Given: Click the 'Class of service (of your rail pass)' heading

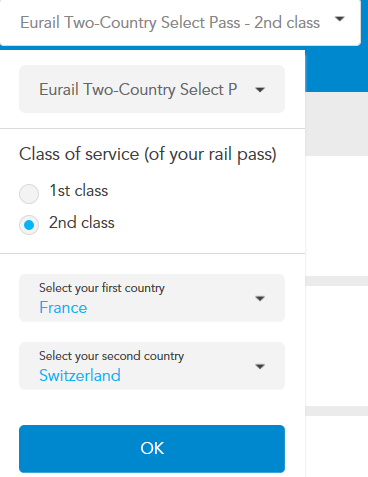Looking at the screenshot, I should tap(148, 154).
